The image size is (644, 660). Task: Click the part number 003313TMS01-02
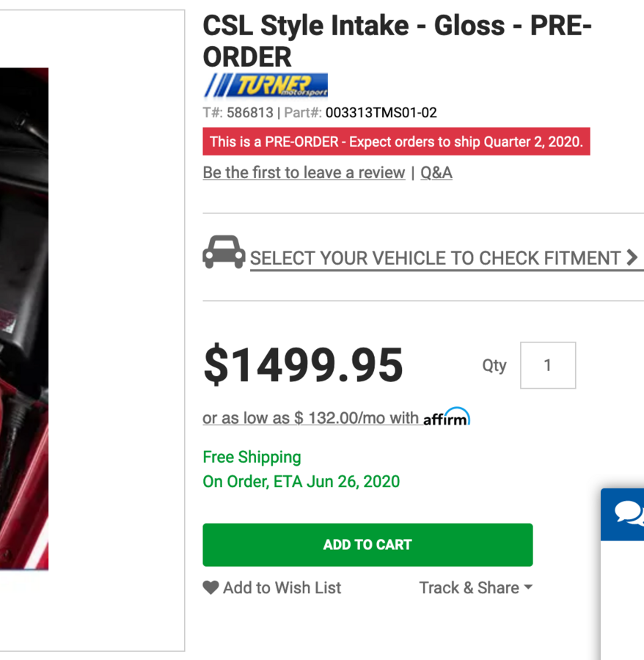381,113
